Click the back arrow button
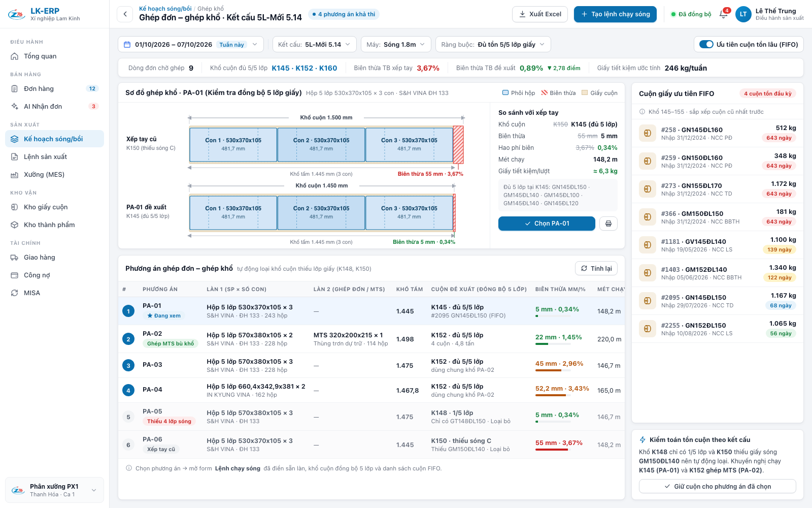 [125, 14]
